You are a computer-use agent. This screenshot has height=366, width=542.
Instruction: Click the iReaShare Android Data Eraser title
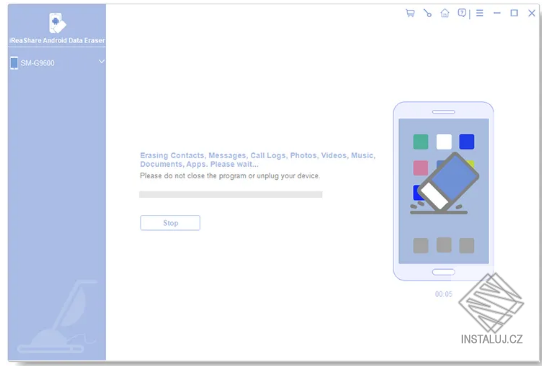pyautogui.click(x=57, y=40)
